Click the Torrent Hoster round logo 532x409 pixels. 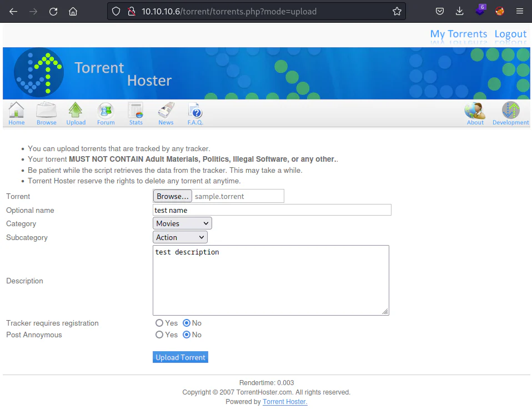39,72
